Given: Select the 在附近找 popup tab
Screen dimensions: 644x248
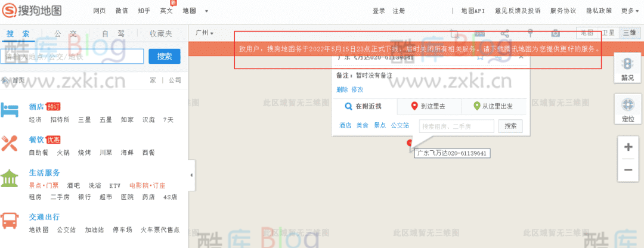Looking at the screenshot, I should click(x=364, y=106).
